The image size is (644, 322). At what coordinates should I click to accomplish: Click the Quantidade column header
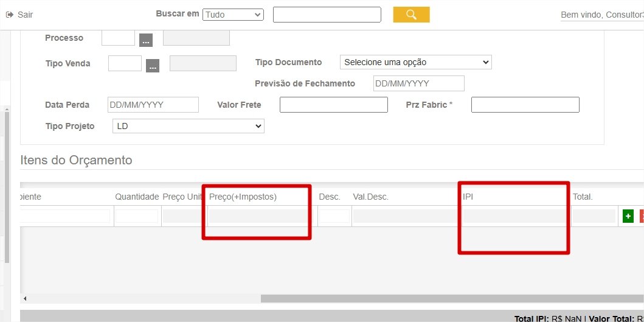tap(137, 197)
